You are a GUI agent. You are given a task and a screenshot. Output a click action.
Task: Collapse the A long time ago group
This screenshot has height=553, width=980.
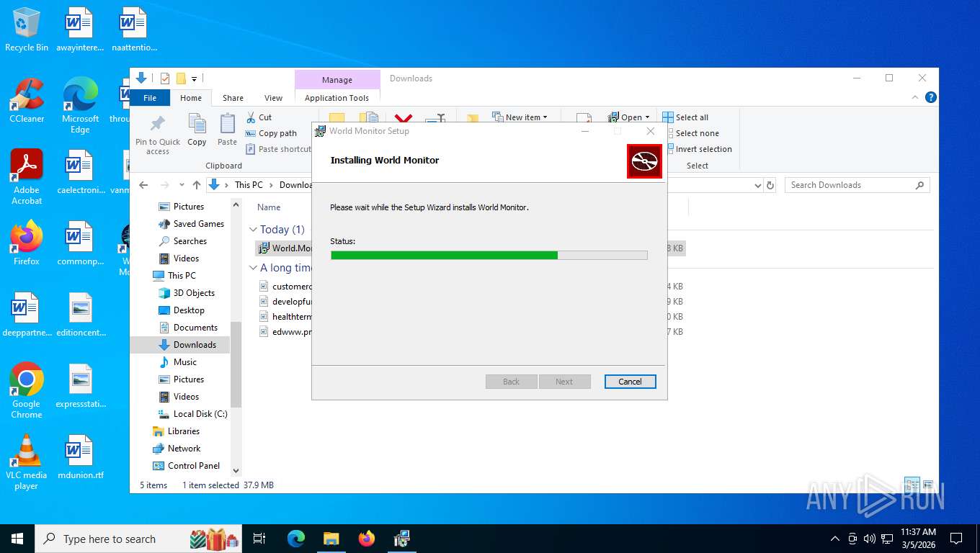(253, 268)
